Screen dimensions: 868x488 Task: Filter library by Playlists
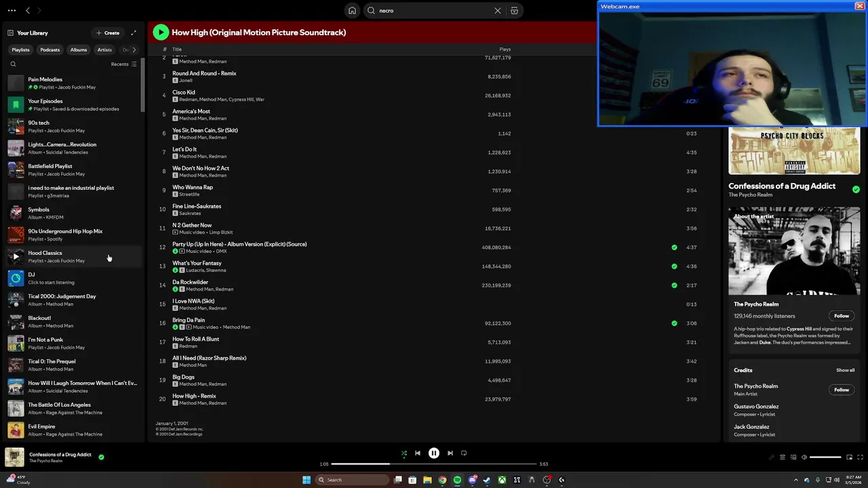(20, 49)
